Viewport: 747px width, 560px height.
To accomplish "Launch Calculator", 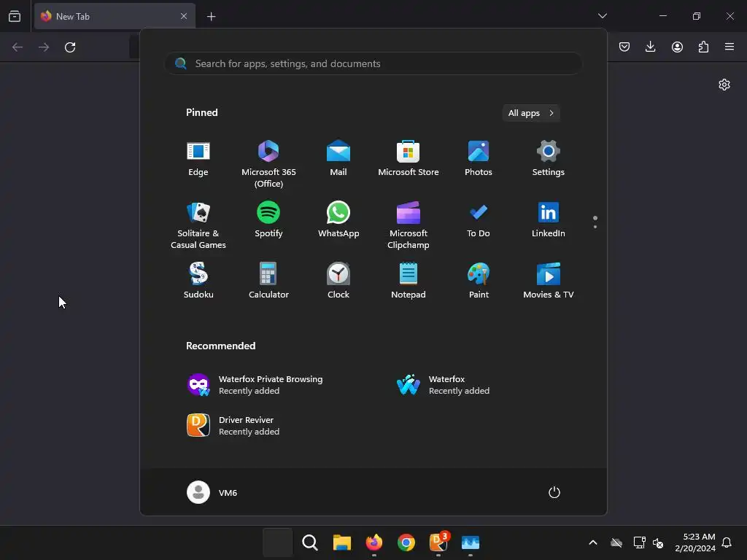I will [268, 281].
